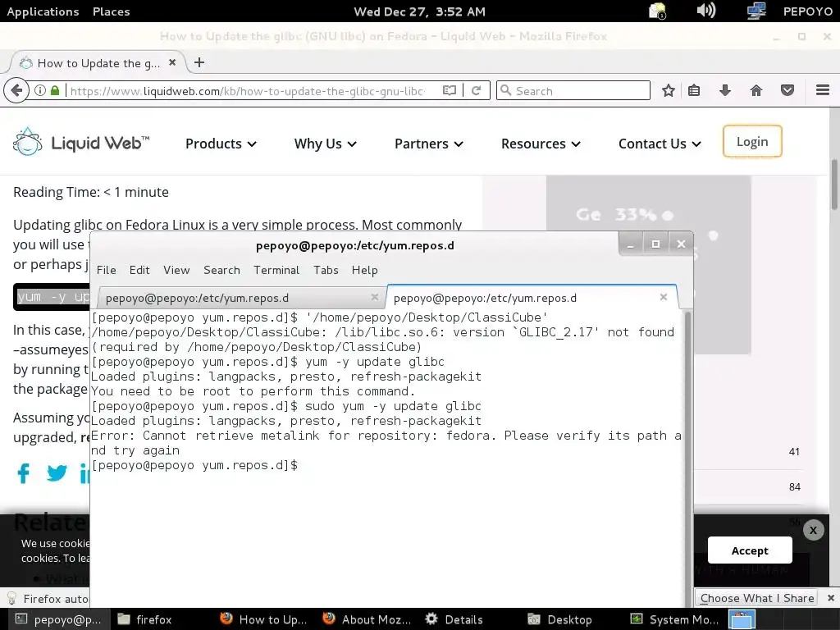Screen dimensions: 840x630
Task: Open the terminal Edit menu
Action: tap(139, 270)
